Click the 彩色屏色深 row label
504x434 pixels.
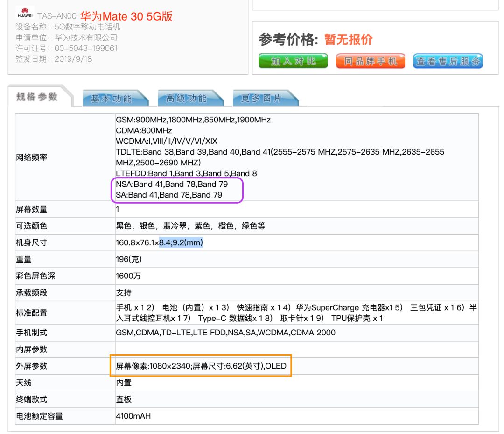35,276
